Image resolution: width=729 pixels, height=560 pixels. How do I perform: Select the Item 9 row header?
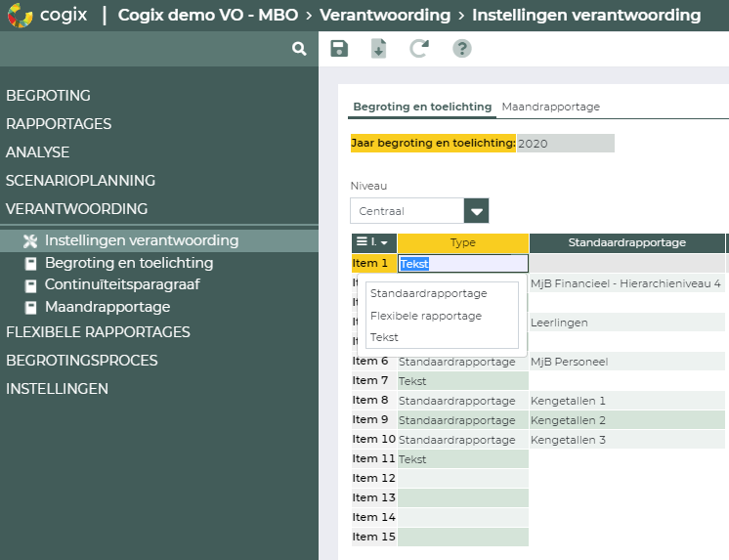pyautogui.click(x=374, y=419)
